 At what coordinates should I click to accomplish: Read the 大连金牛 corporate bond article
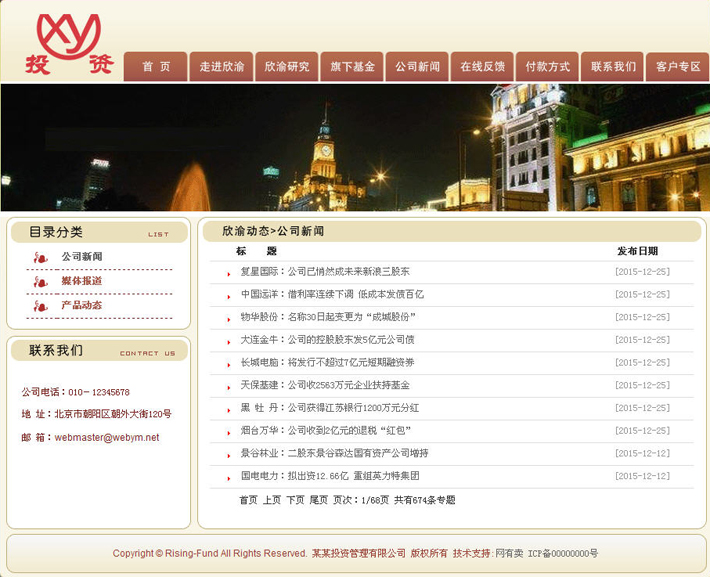pyautogui.click(x=326, y=340)
